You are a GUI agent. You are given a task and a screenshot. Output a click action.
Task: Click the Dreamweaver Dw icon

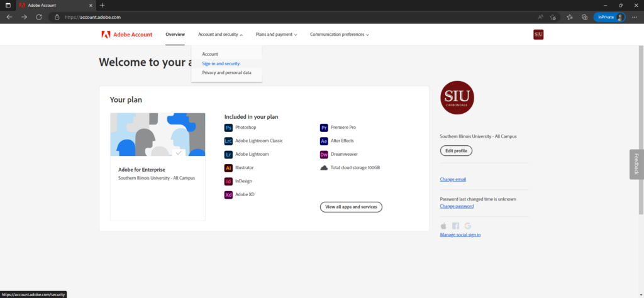pos(324,154)
